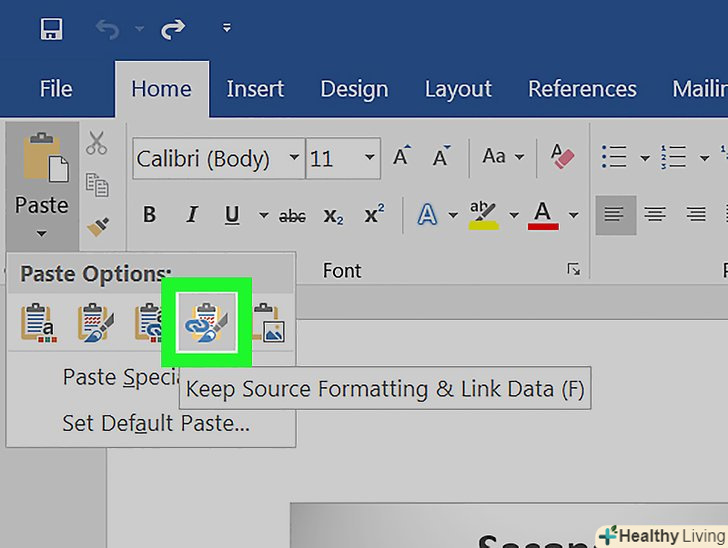Toggle Strikethrough formatting
Screen dimensions: 728x548
click(x=292, y=215)
